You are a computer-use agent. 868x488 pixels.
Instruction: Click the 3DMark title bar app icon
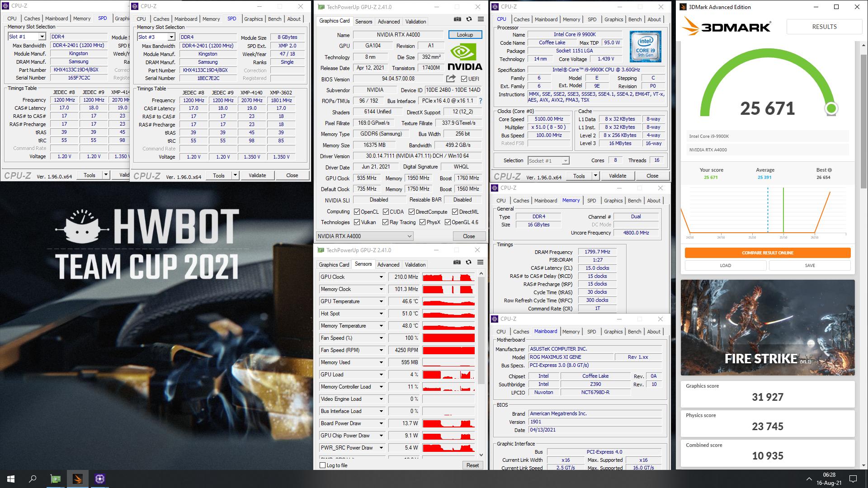coord(683,7)
